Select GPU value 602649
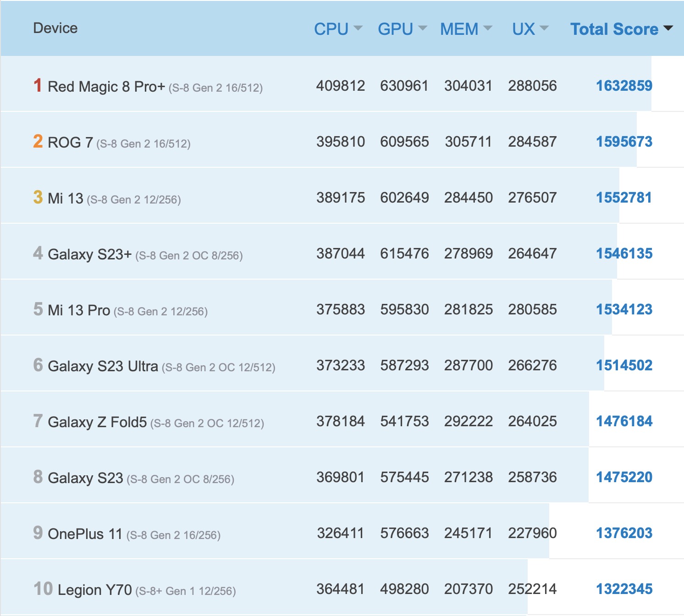Viewport: 684px width, 616px height. coord(404,198)
